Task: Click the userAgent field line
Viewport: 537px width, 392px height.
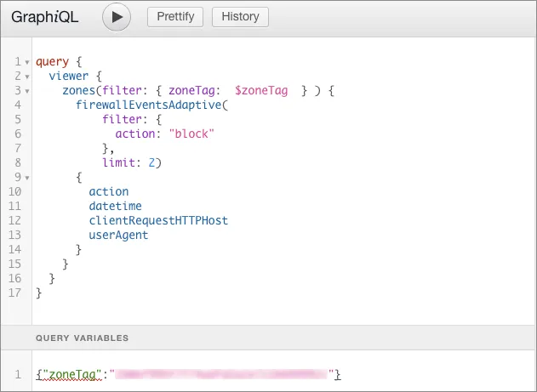Action: tap(118, 236)
